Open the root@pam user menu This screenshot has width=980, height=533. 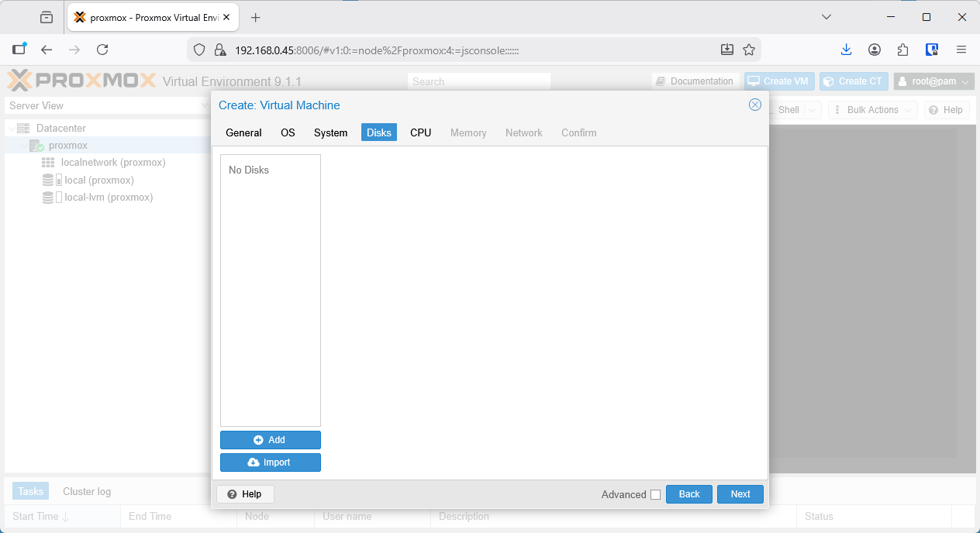coord(933,81)
